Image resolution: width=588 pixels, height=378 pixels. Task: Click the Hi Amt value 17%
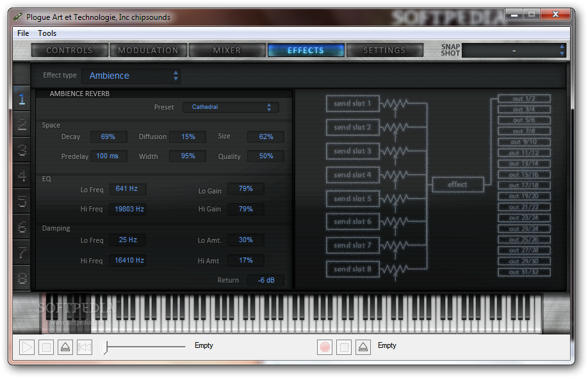[x=246, y=261]
